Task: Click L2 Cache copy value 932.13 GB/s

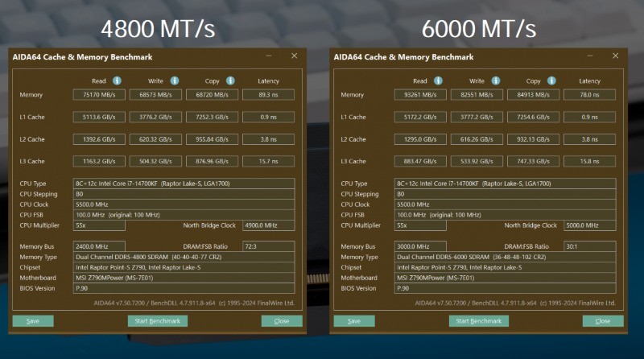Action: point(533,138)
